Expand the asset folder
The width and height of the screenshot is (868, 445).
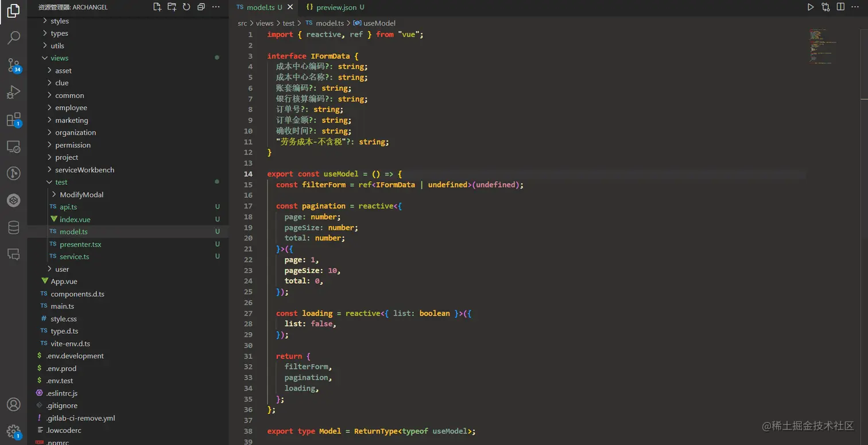(x=127, y=71)
